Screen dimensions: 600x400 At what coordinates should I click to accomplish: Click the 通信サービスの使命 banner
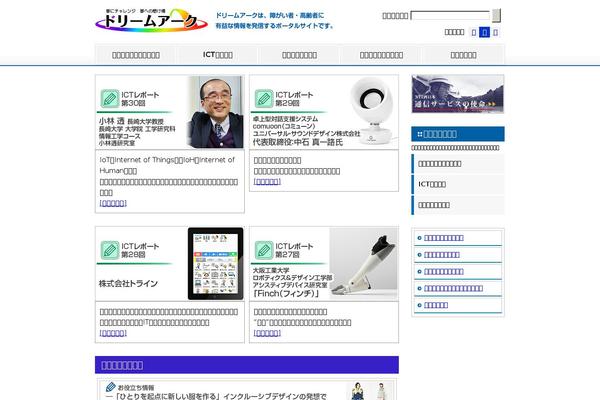(458, 94)
